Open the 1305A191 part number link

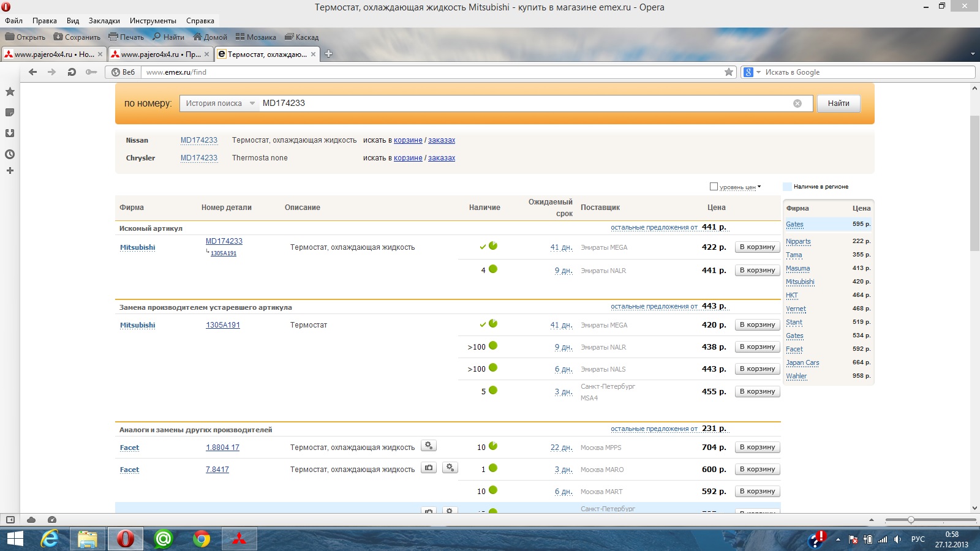tap(223, 325)
